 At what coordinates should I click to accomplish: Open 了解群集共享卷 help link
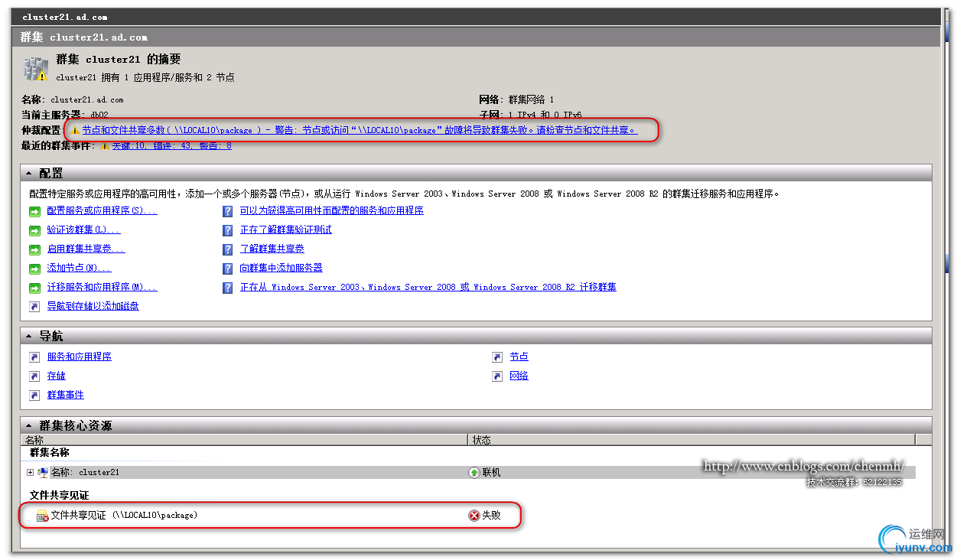(272, 249)
